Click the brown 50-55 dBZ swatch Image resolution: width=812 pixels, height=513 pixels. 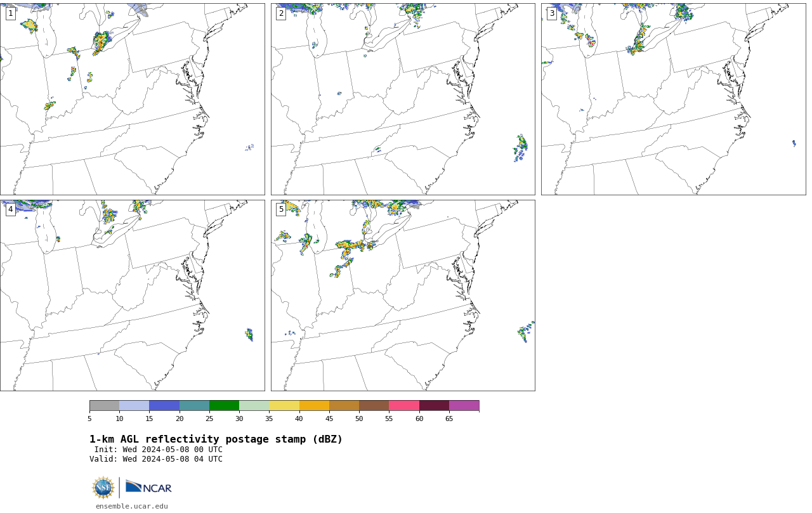click(x=374, y=406)
